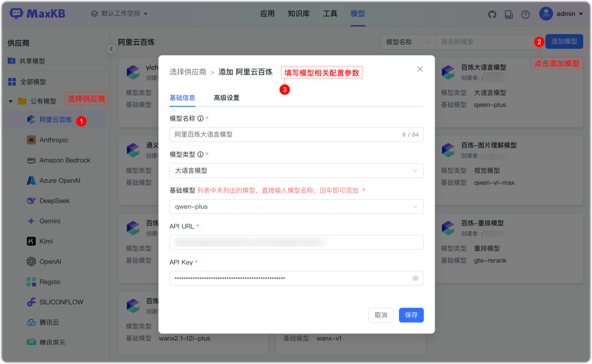The width and height of the screenshot is (592, 364).
Task: Open the 基础模型 qwen-plus dropdown
Action: pyautogui.click(x=297, y=207)
